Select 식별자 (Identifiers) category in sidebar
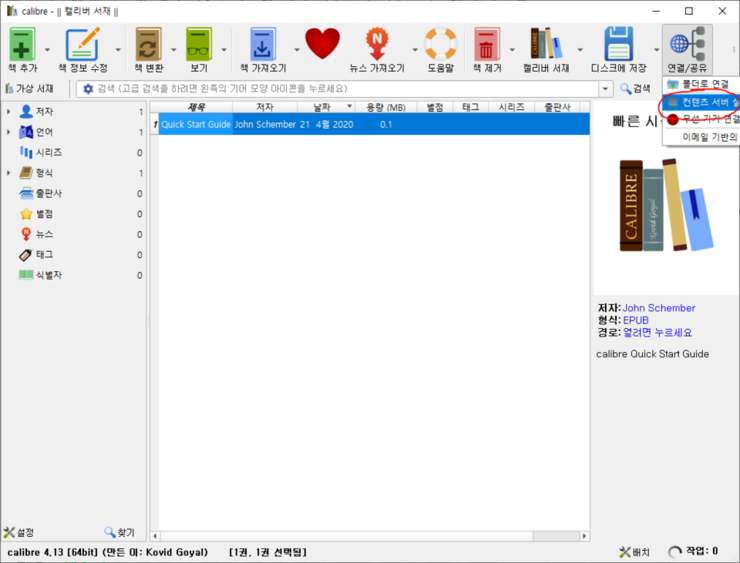Screen dimensions: 740x563 (x=49, y=275)
